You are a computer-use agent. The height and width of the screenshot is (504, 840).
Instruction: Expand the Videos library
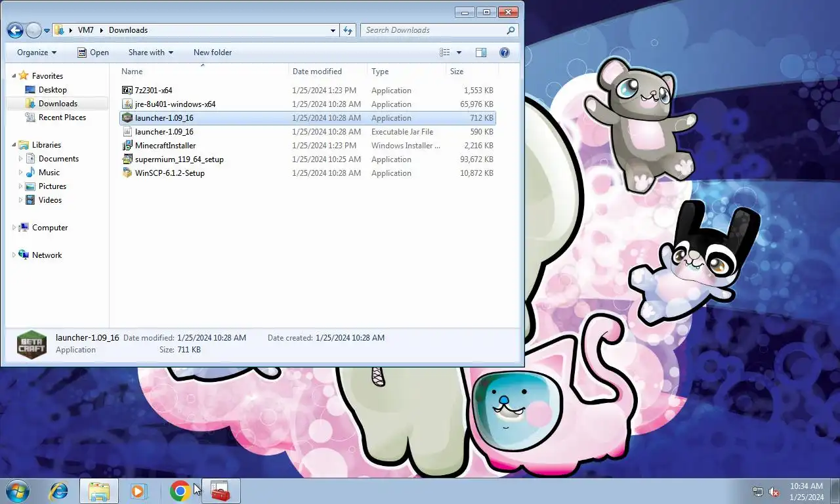pos(20,200)
